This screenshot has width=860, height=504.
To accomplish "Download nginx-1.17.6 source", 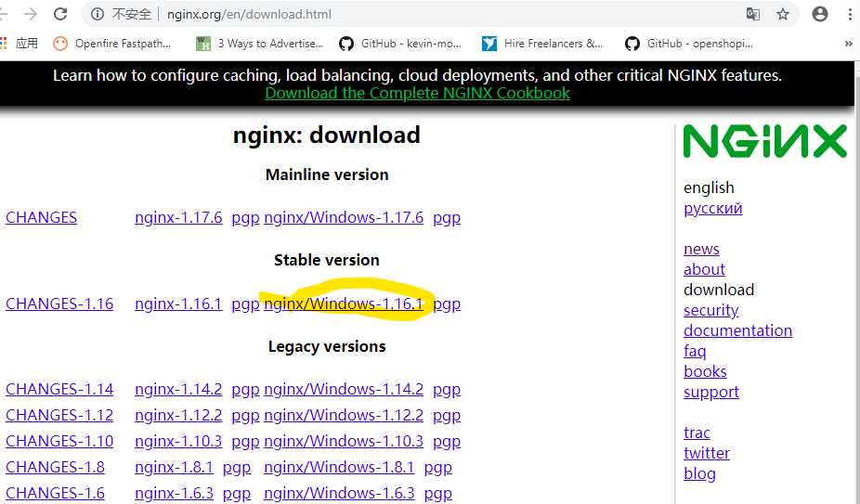I will point(178,218).
